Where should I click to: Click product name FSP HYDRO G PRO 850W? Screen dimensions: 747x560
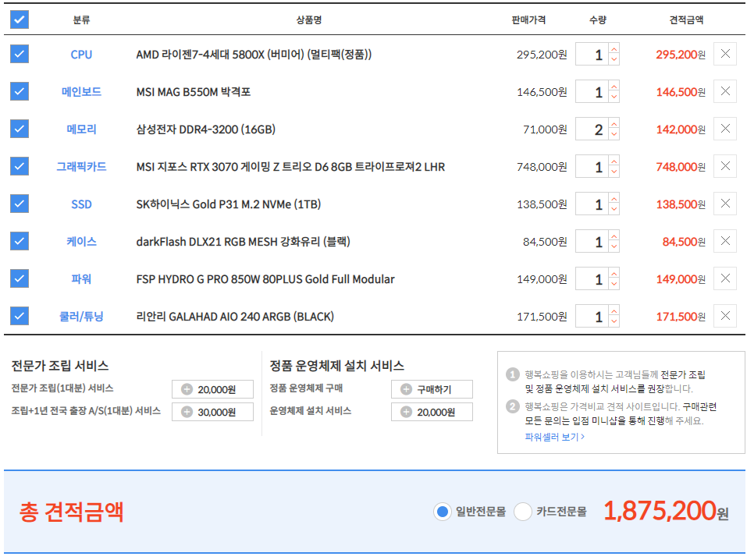265,279
